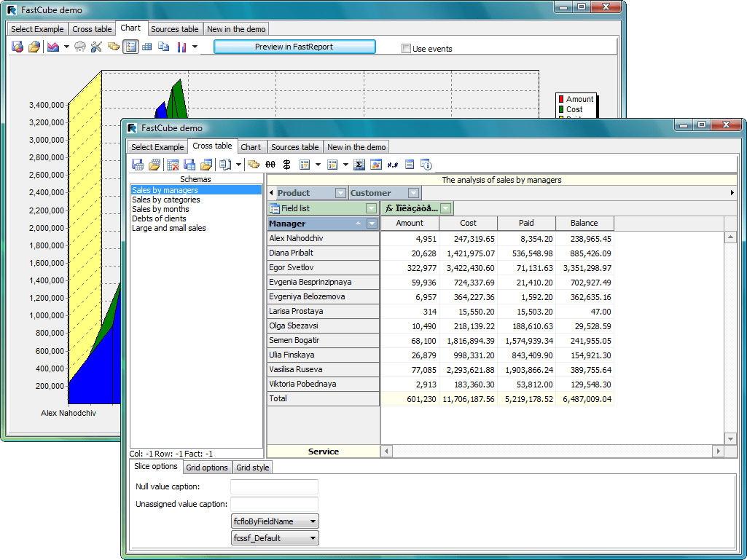Switch to the Chart tab in the front window
This screenshot has height=560, width=747.
[x=251, y=147]
